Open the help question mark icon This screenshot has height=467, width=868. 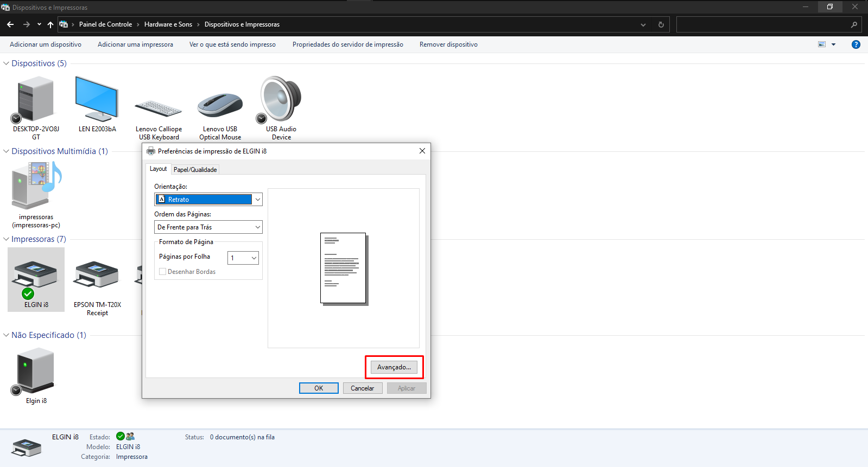click(x=856, y=44)
